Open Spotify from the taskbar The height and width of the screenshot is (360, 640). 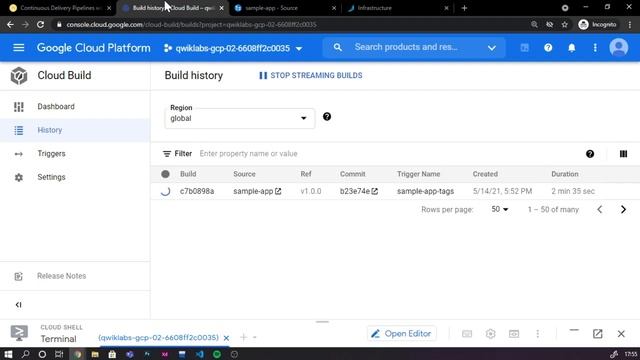(217, 354)
